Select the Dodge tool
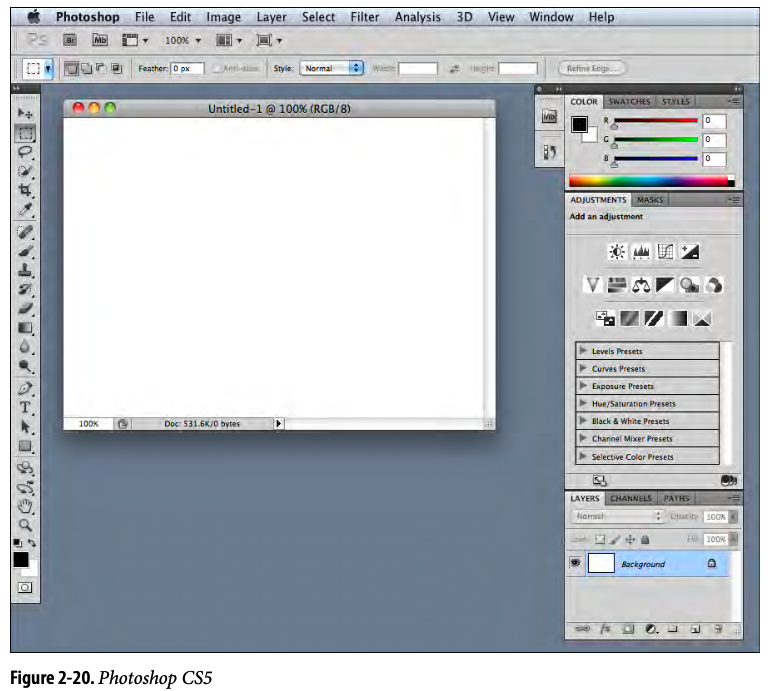 click(25, 366)
